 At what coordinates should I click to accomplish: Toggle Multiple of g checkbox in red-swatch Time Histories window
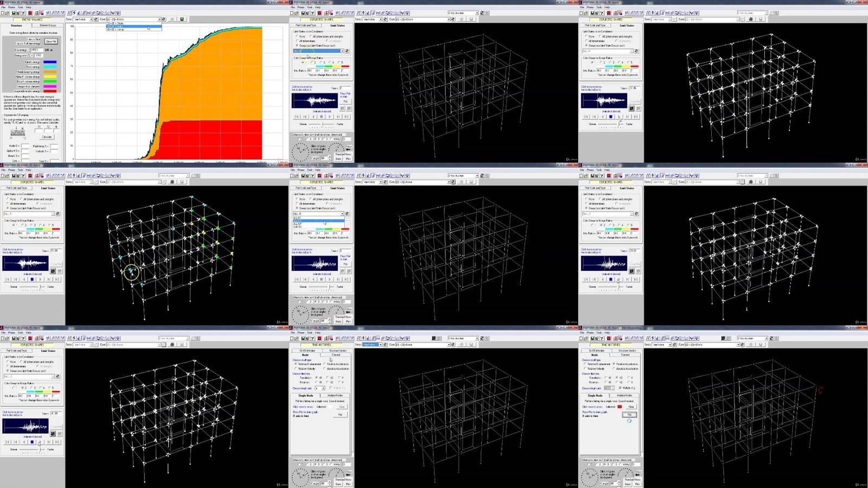point(620,388)
